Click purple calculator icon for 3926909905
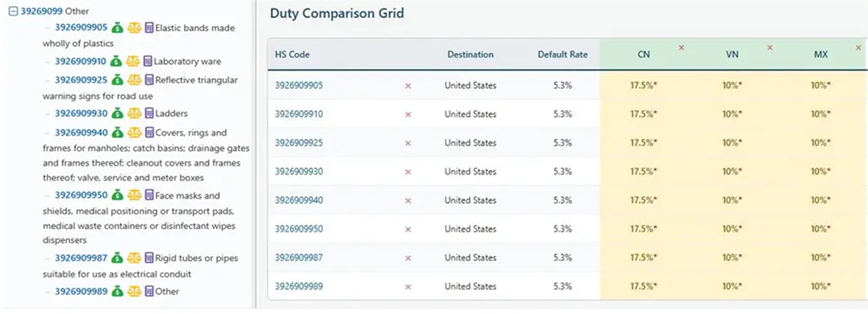 click(149, 28)
